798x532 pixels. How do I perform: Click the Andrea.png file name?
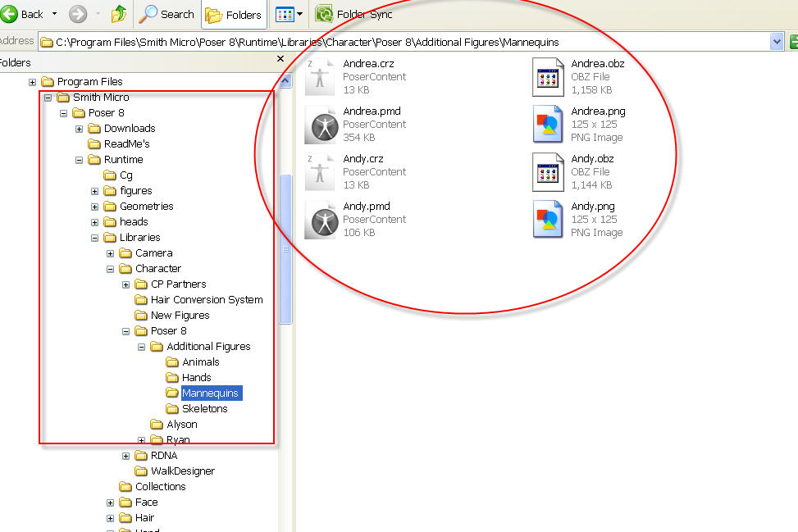tap(598, 111)
